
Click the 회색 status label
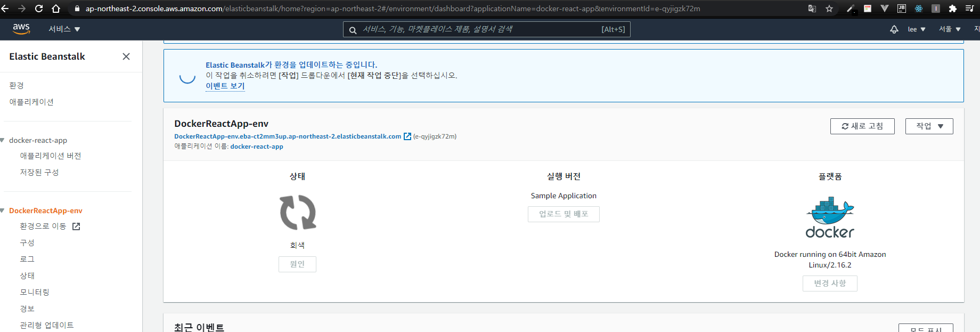(297, 245)
